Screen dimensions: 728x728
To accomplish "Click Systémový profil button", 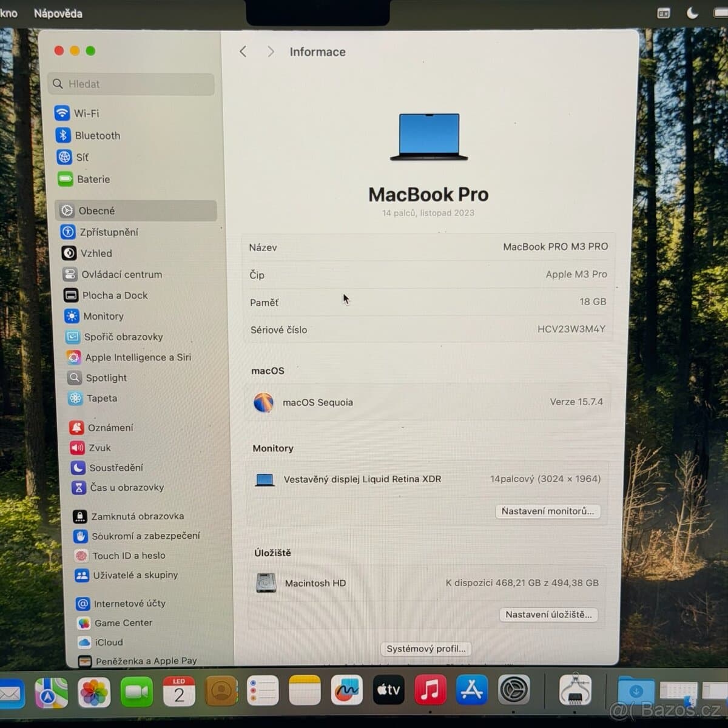I will [426, 649].
